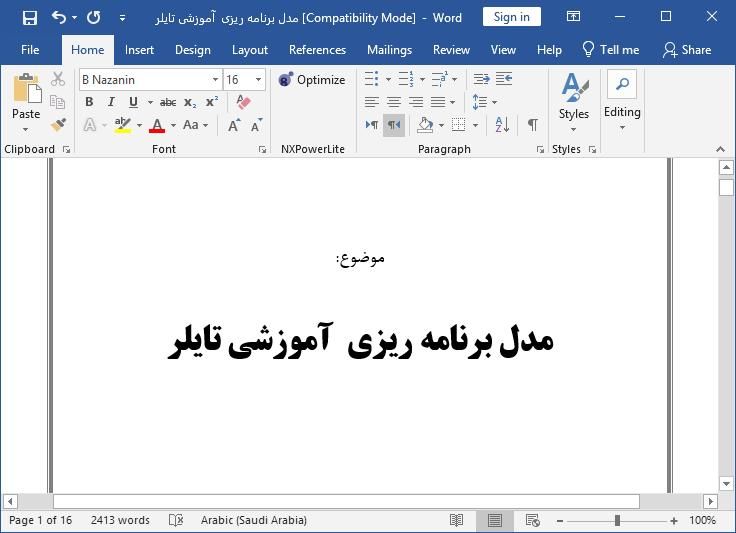The height and width of the screenshot is (533, 736).
Task: Open Line and Paragraph Spacing
Action: (x=480, y=102)
